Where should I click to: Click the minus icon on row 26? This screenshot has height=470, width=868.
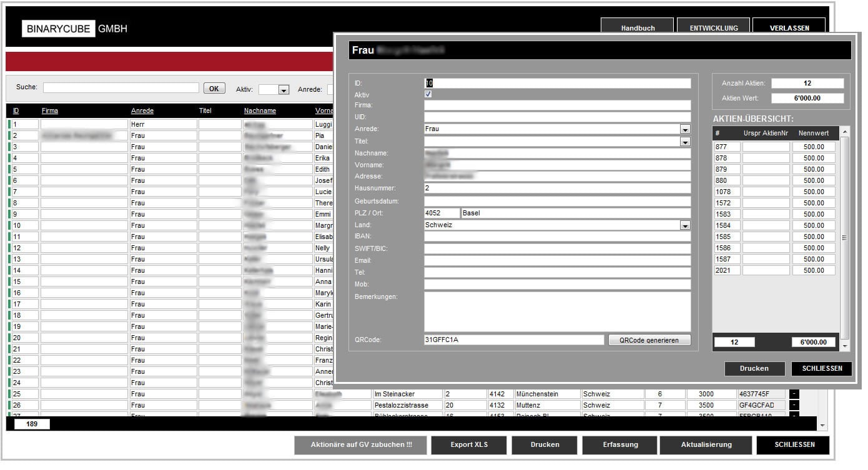tap(794, 405)
